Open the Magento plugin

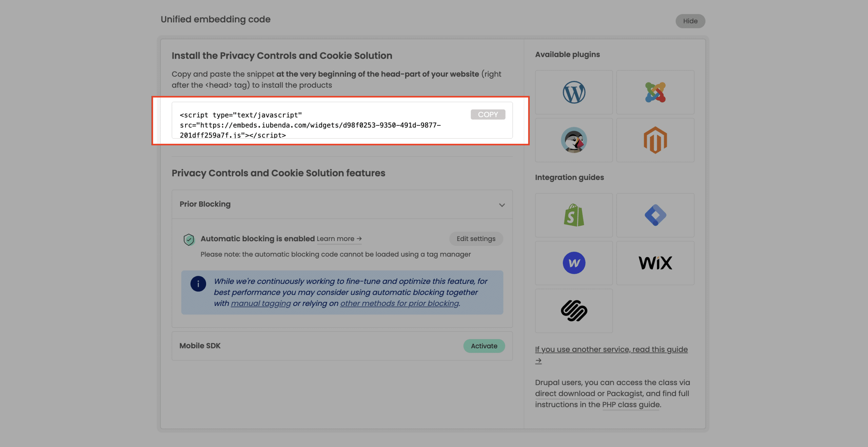(x=655, y=140)
